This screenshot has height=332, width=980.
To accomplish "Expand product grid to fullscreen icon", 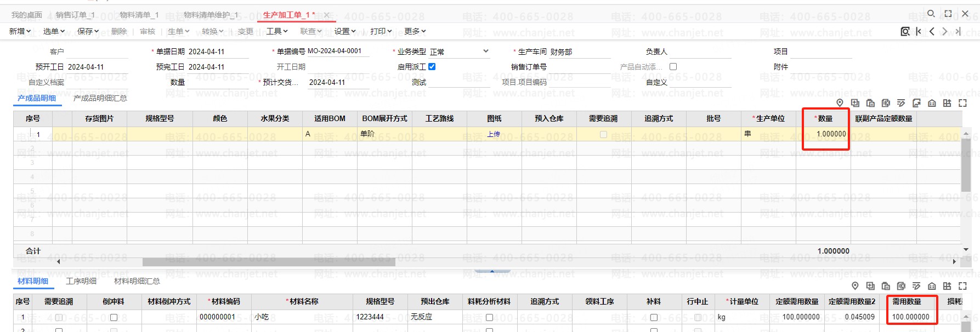I will (962, 103).
